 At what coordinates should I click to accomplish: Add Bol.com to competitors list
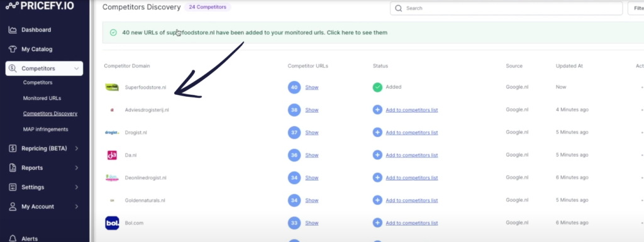(x=411, y=223)
